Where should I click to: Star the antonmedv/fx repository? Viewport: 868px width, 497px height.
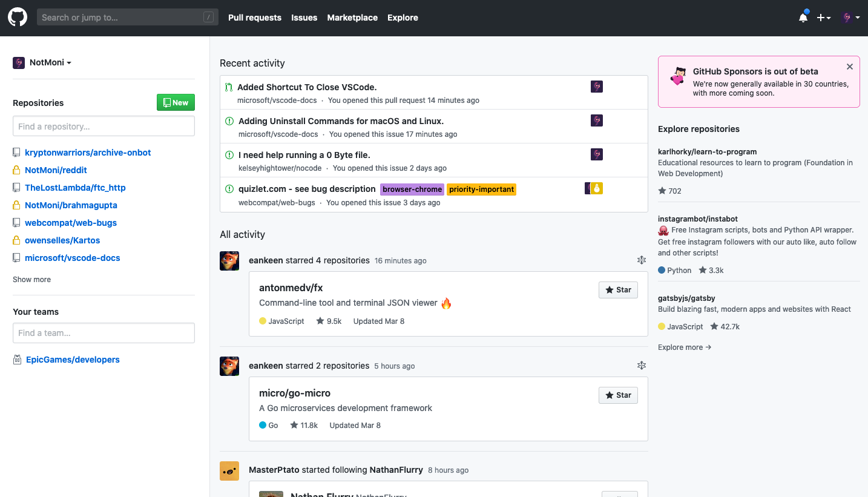[618, 289]
